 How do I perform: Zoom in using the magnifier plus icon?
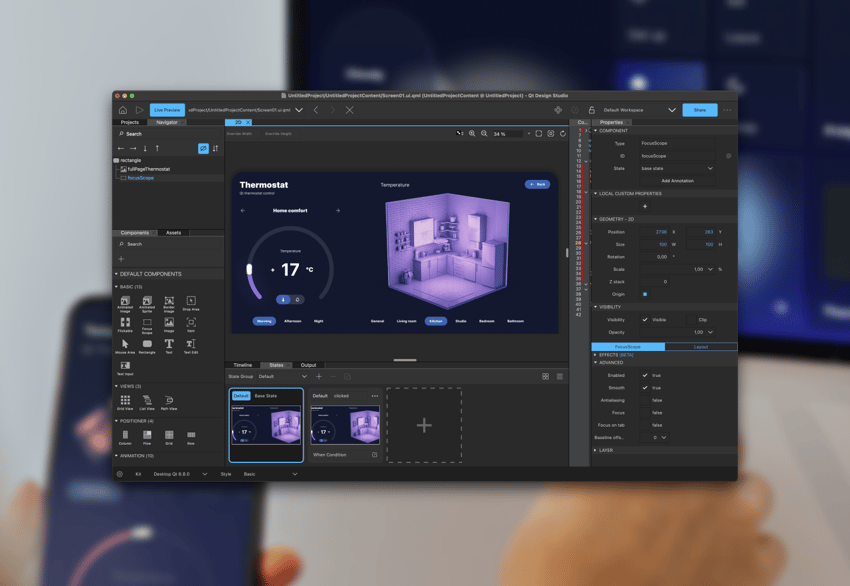472,133
